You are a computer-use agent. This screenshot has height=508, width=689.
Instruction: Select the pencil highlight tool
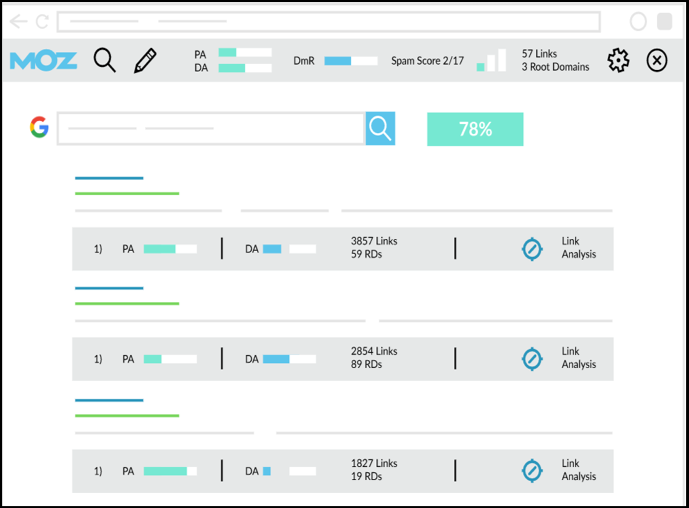(x=145, y=61)
